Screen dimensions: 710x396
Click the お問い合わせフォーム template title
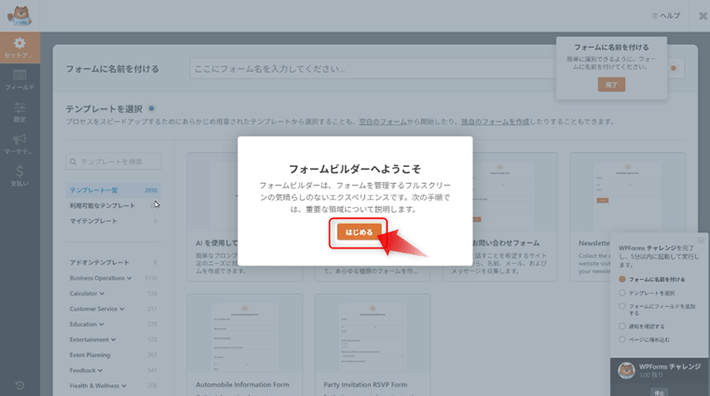click(x=506, y=243)
